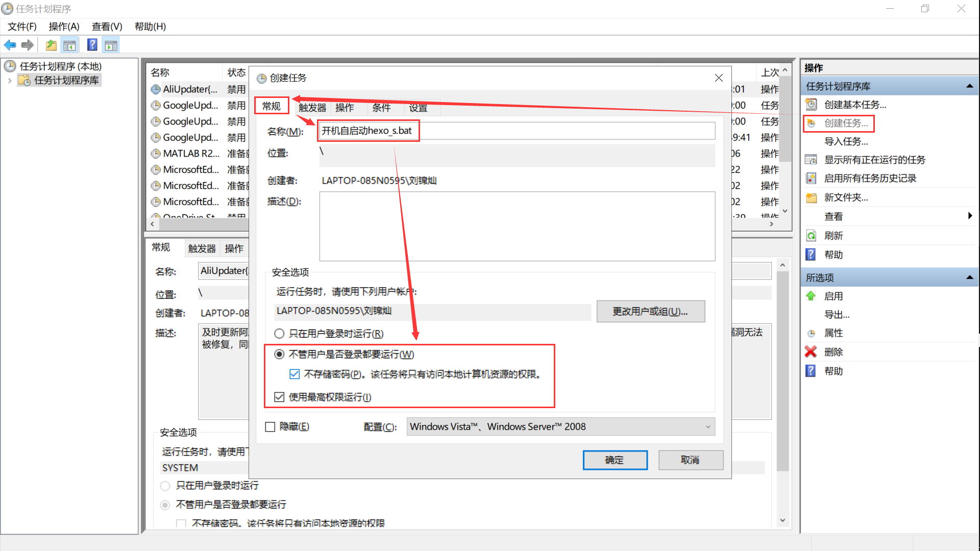Expand the 查看 submenu arrow

coord(970,216)
